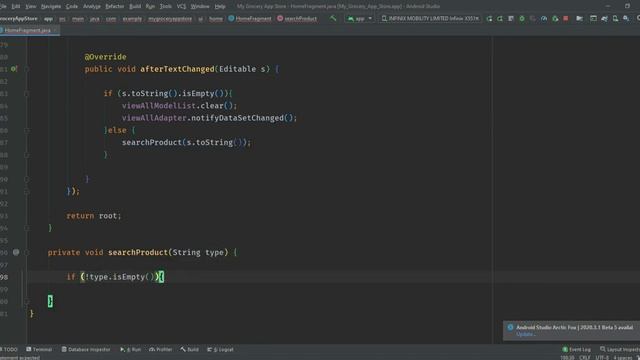
Task: Open the Code menu
Action: [72, 6]
